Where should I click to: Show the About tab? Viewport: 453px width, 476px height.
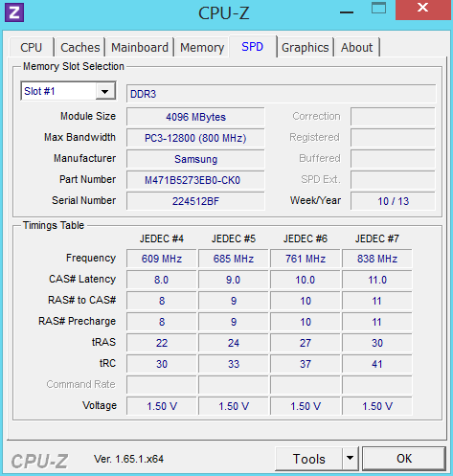tap(356, 48)
